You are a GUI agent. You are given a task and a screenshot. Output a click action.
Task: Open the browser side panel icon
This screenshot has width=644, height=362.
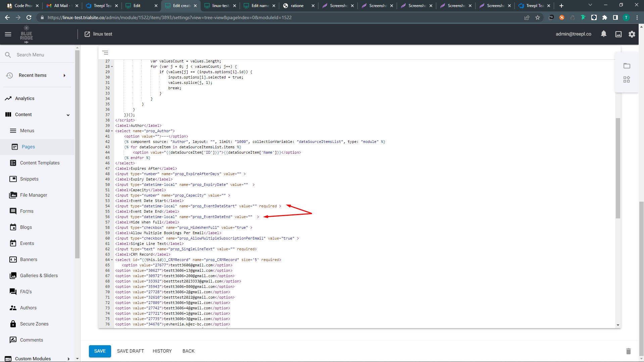(615, 17)
